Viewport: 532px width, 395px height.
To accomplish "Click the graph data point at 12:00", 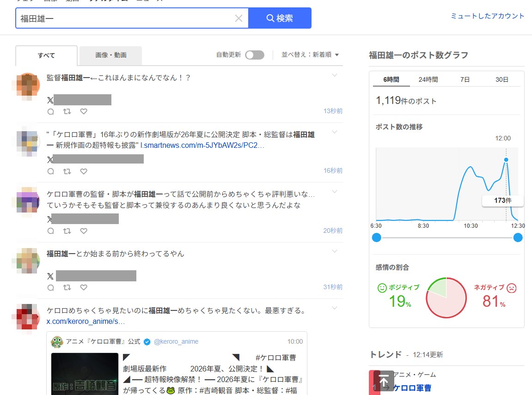I will tap(506, 160).
